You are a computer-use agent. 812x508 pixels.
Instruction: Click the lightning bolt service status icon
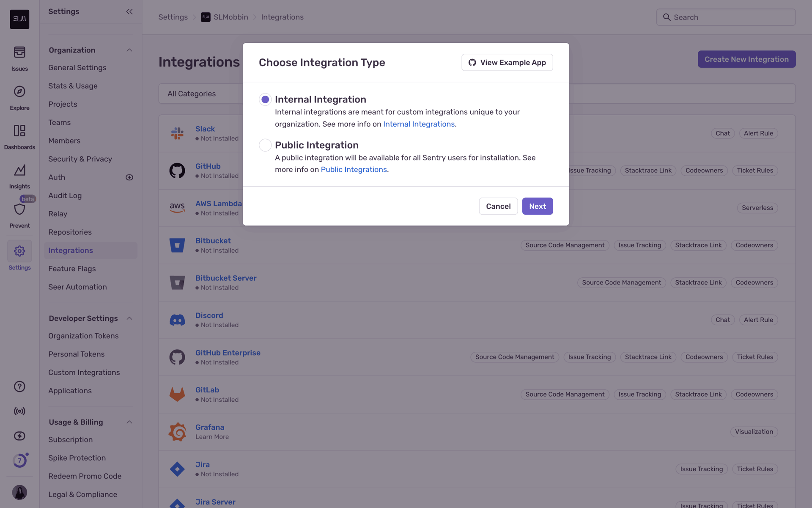(19, 436)
